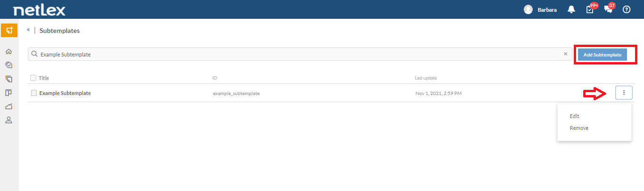Click the netlex logo
Screen dimensions: 644x191
pos(39,9)
